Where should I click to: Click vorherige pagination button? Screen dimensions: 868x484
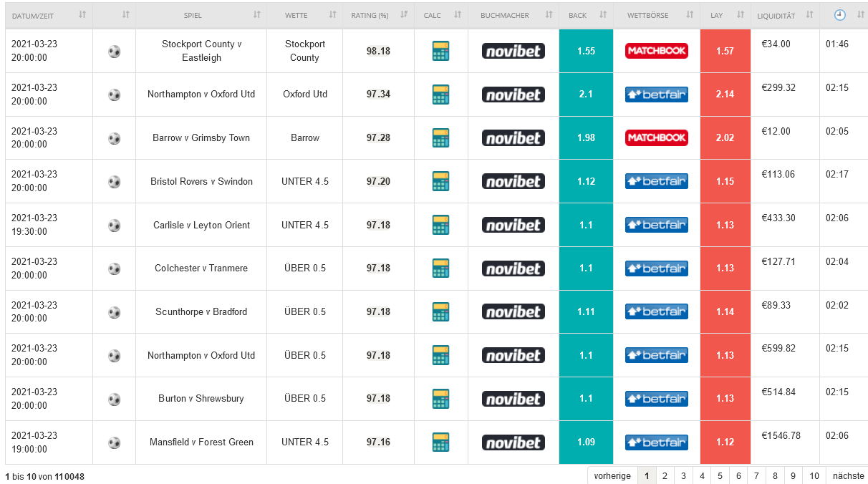(x=612, y=475)
